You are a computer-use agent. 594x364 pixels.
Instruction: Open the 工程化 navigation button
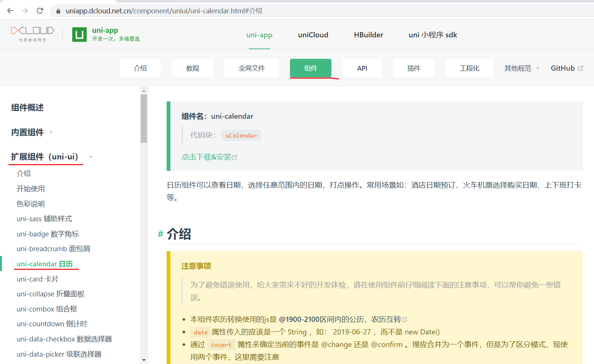(x=469, y=68)
